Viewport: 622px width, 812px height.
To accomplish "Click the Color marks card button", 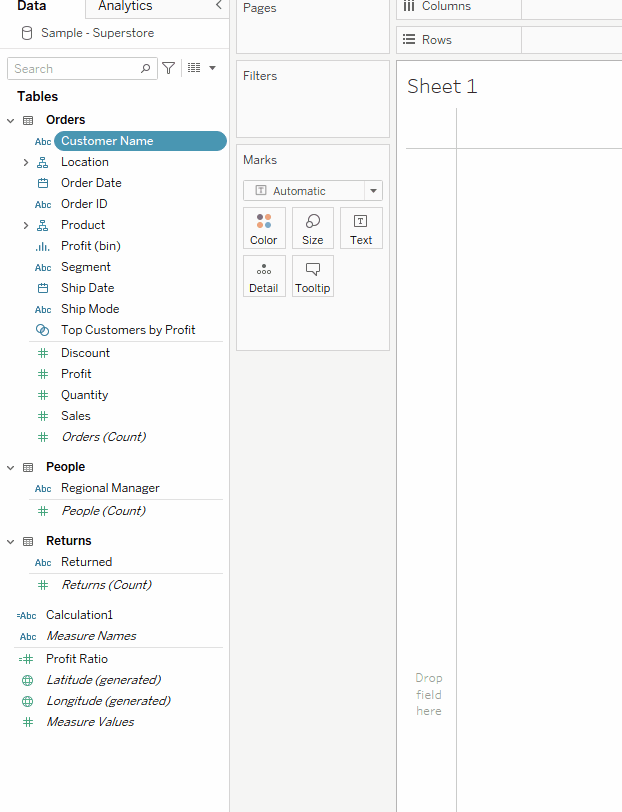I will pyautogui.click(x=264, y=228).
